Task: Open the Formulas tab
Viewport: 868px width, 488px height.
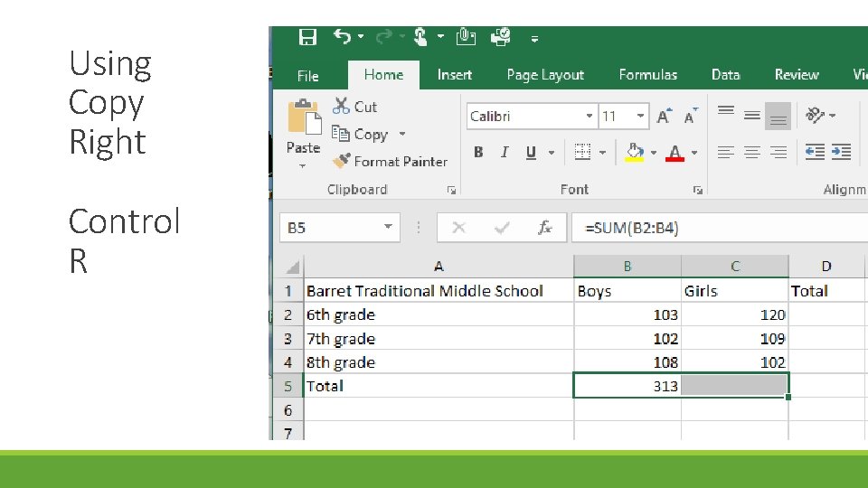Action: (x=647, y=75)
